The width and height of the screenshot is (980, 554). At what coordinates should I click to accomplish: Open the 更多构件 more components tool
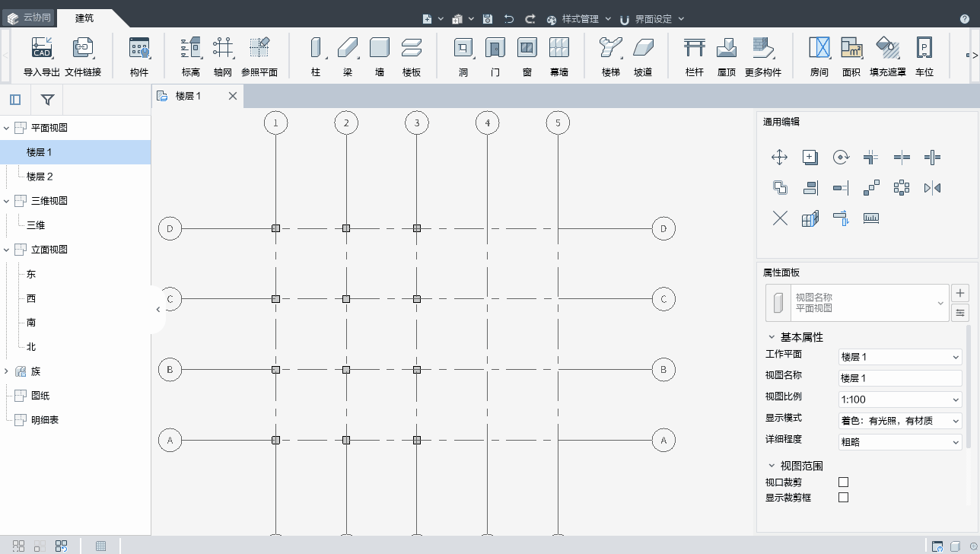point(763,56)
